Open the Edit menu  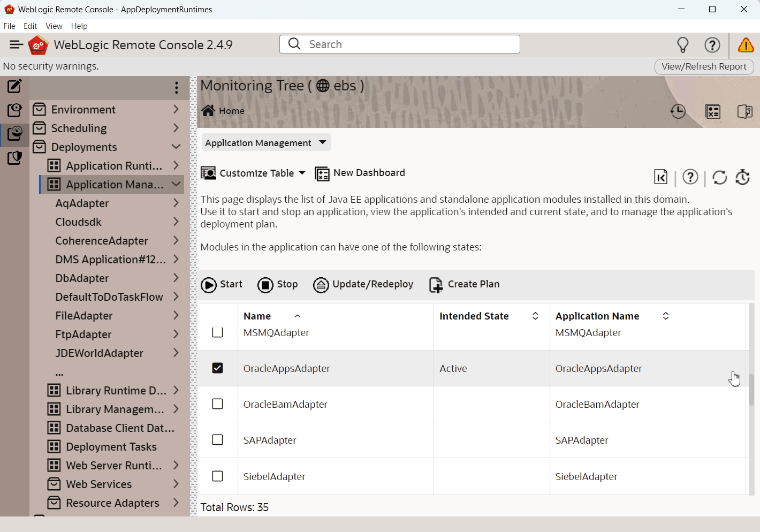[x=30, y=26]
